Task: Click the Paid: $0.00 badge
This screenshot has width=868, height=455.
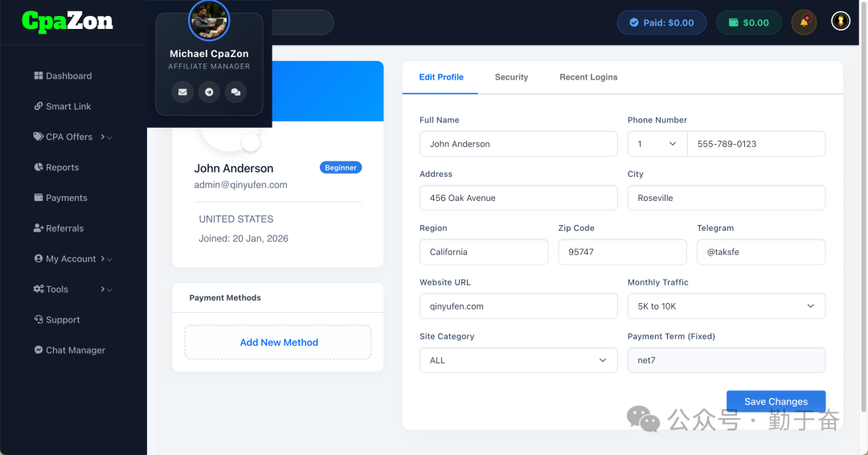Action: pos(661,23)
